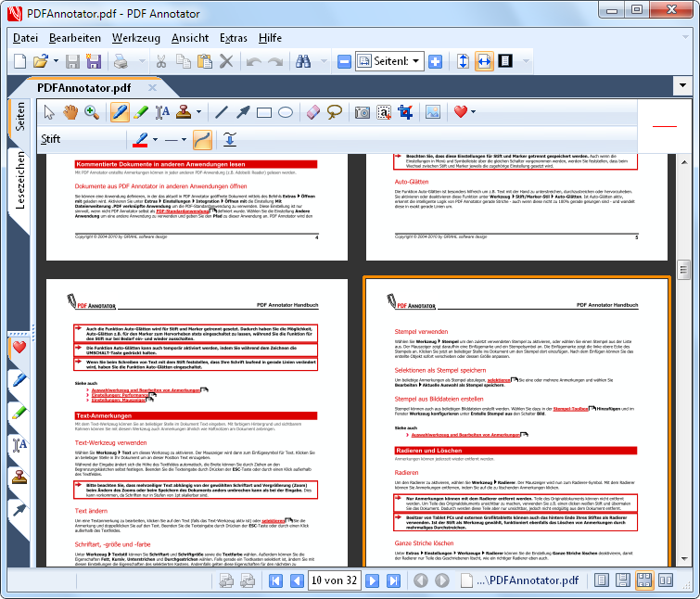700x599 pixels.
Task: Switch to the Seiten sidebar tab
Action: [19, 117]
